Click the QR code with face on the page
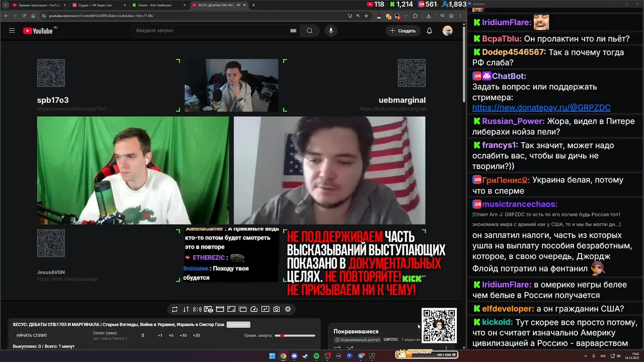The width and height of the screenshot is (644, 362). coord(439,325)
